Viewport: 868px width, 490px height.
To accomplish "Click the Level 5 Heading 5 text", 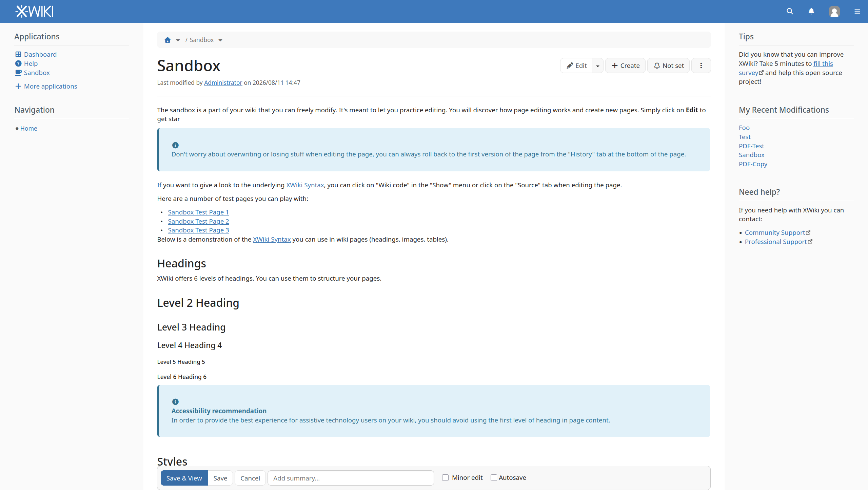I will click(x=181, y=362).
